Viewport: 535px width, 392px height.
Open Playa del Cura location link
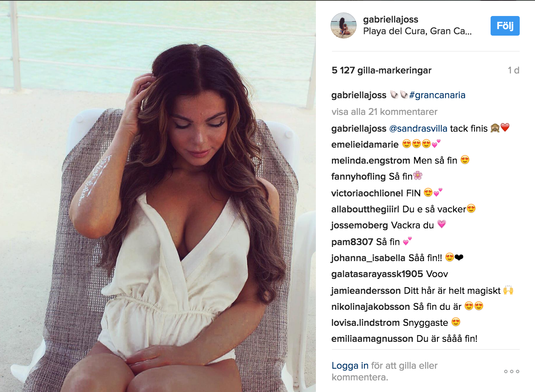[417, 31]
